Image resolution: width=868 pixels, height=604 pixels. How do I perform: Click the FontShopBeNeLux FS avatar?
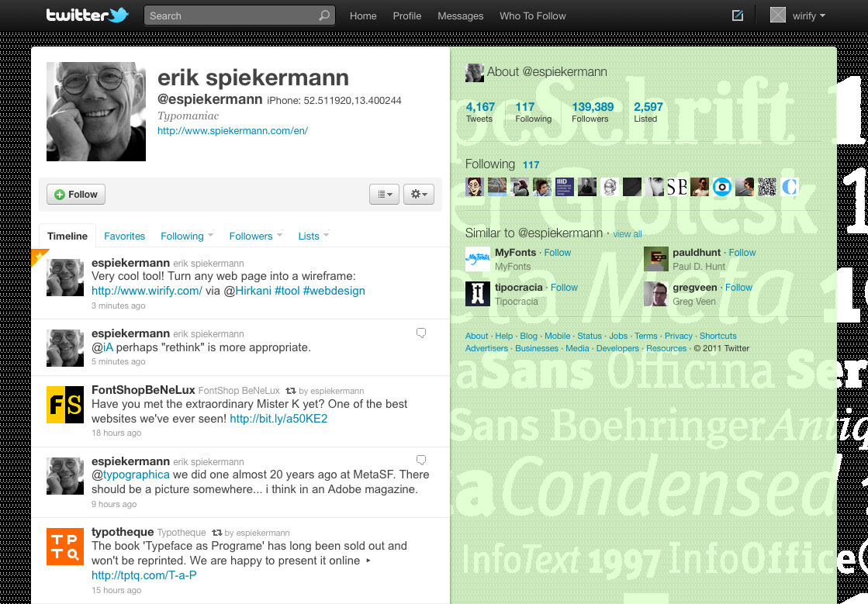tap(64, 405)
